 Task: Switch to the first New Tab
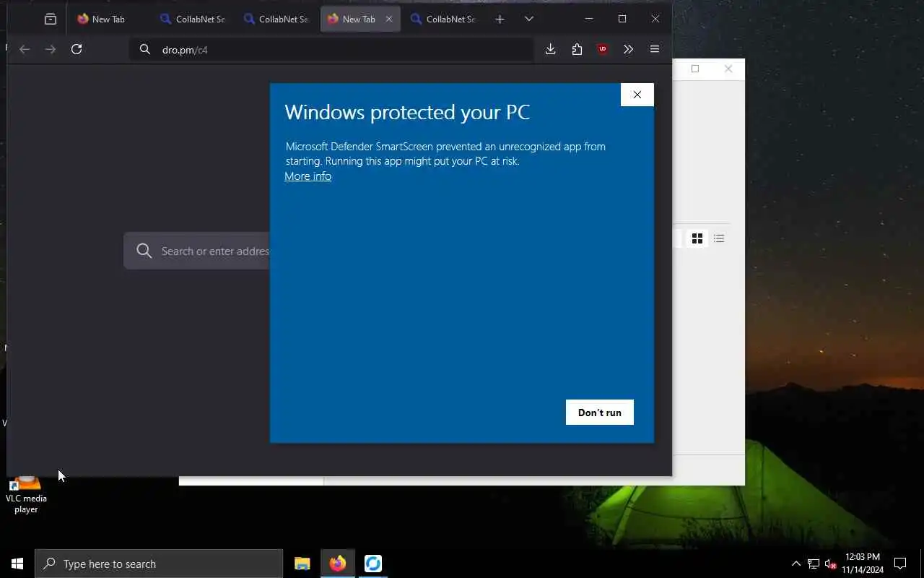[x=108, y=20]
